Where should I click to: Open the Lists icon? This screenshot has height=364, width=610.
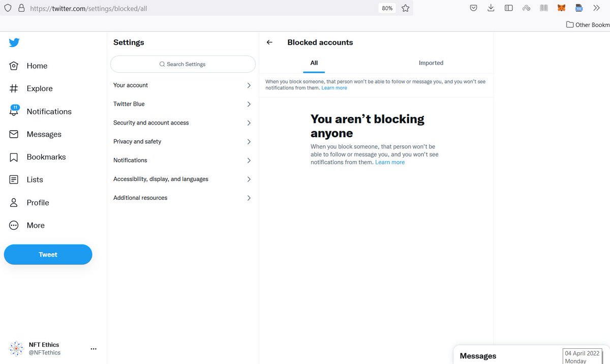pyautogui.click(x=14, y=179)
